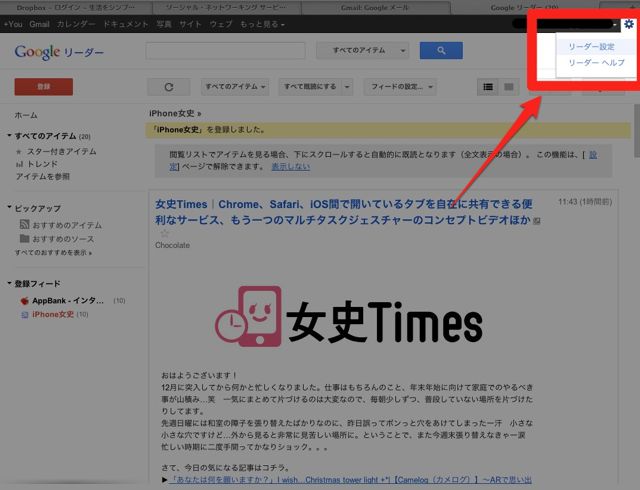Image resolution: width=640 pixels, height=490 pixels.
Task: Switch to the Dropbox browser tab
Action: [76, 8]
